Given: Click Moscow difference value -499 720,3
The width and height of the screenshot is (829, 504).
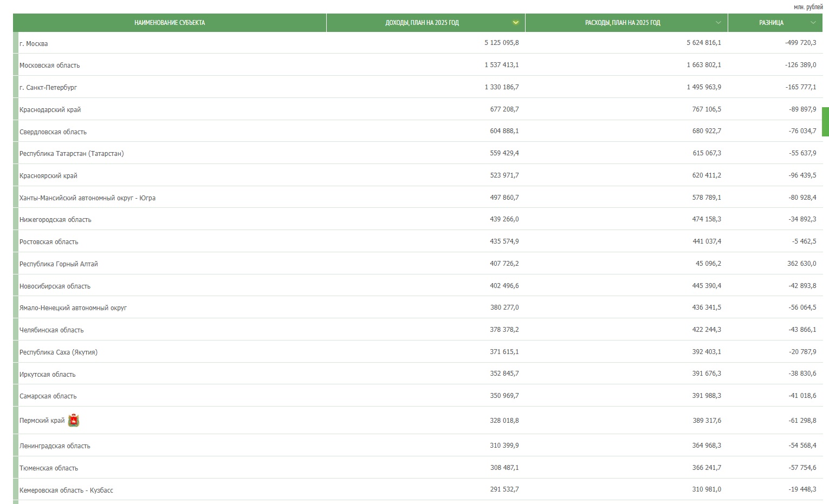Looking at the screenshot, I should [x=801, y=43].
